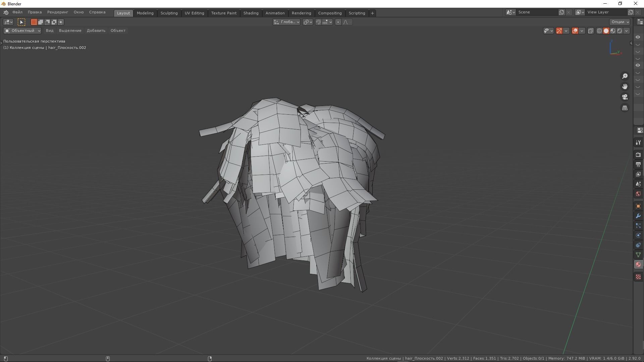Open the Modifier properties wrench tab
Screen dimensions: 644x362
tap(638, 216)
